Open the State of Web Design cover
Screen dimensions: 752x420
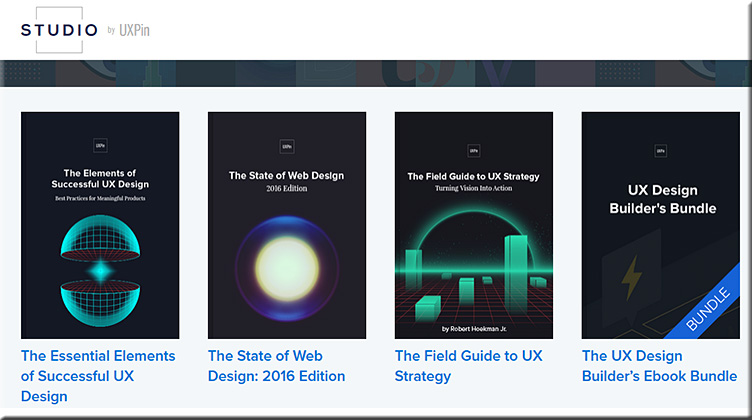287,225
